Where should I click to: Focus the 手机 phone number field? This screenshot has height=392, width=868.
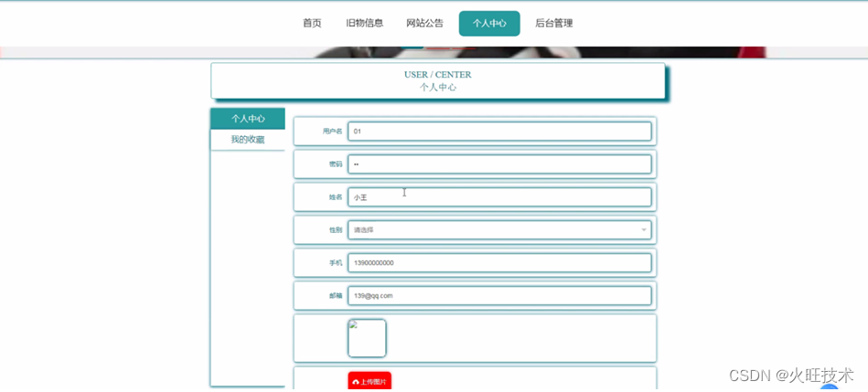click(499, 263)
